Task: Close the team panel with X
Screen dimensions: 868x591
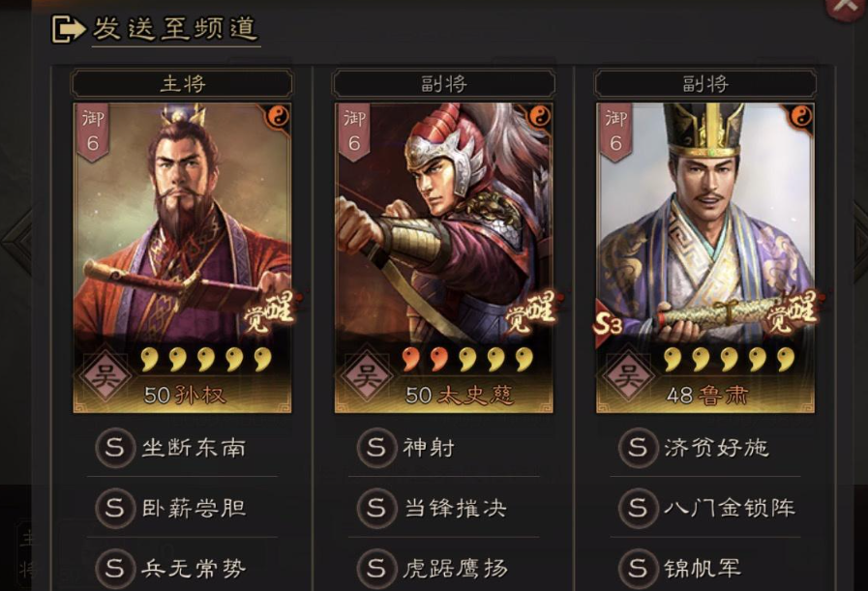Action: tap(846, 6)
